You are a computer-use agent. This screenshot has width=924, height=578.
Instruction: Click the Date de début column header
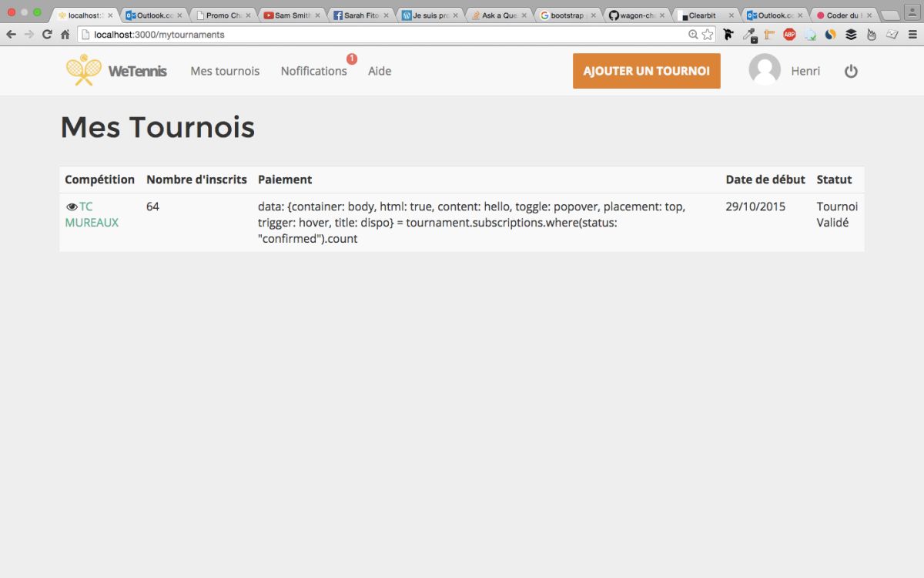point(765,180)
